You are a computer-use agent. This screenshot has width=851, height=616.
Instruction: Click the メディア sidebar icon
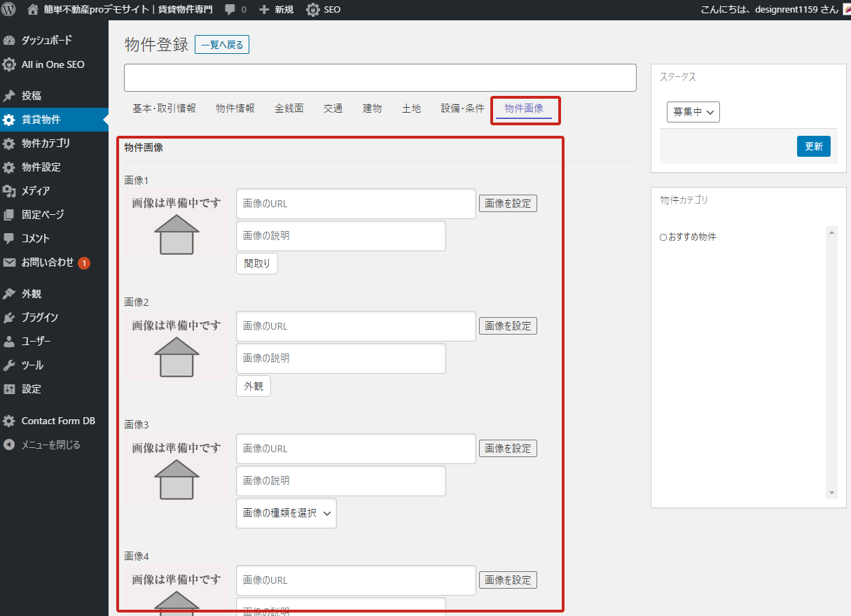[9, 191]
